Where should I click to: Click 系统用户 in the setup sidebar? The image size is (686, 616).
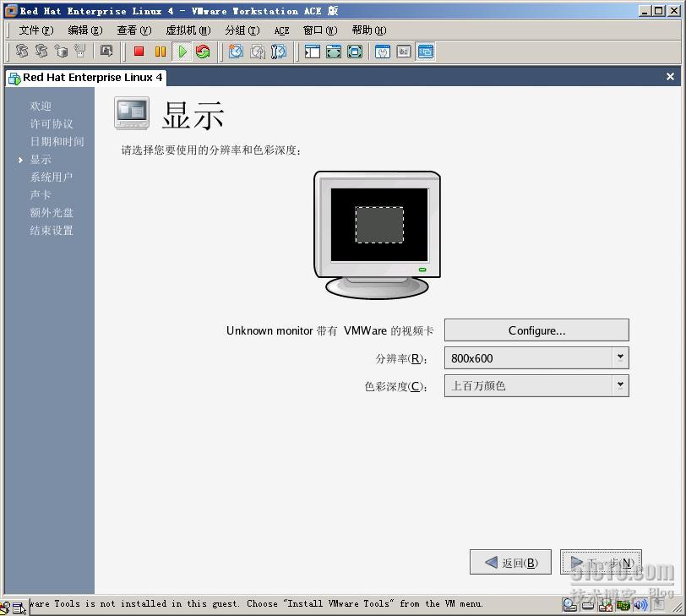click(52, 177)
